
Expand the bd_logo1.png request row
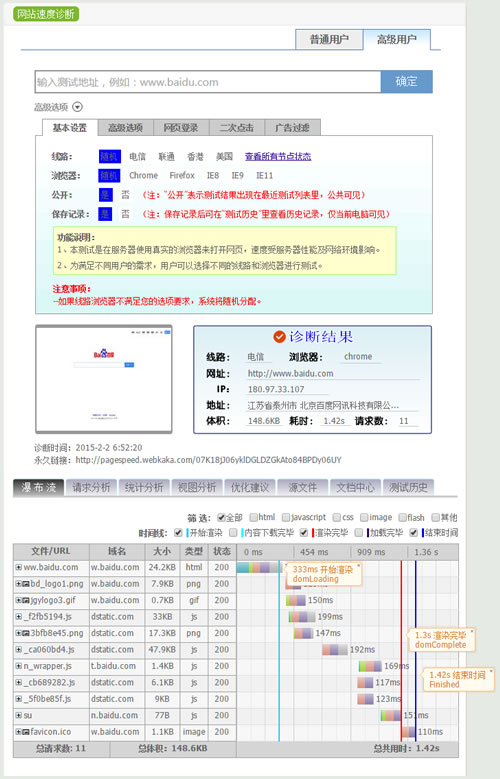tap(18, 584)
